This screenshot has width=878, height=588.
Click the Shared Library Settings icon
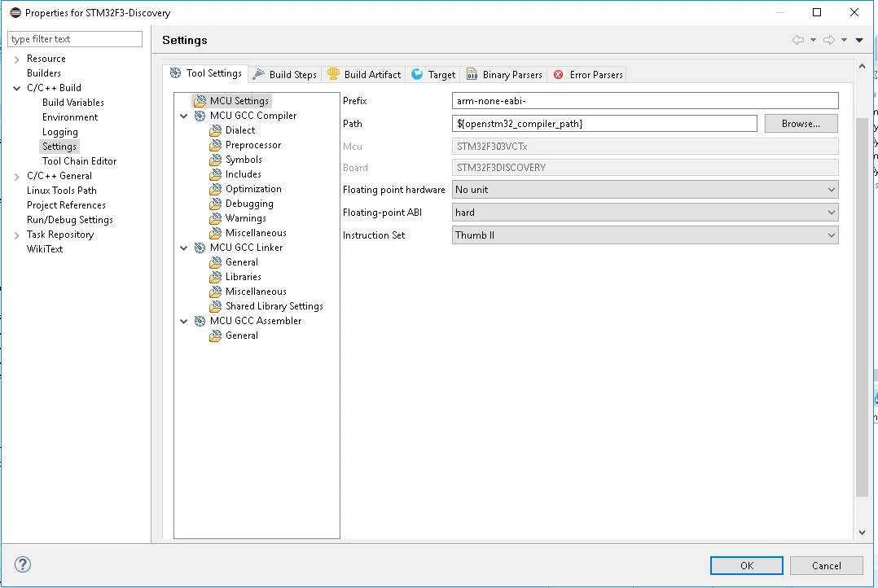coord(216,306)
